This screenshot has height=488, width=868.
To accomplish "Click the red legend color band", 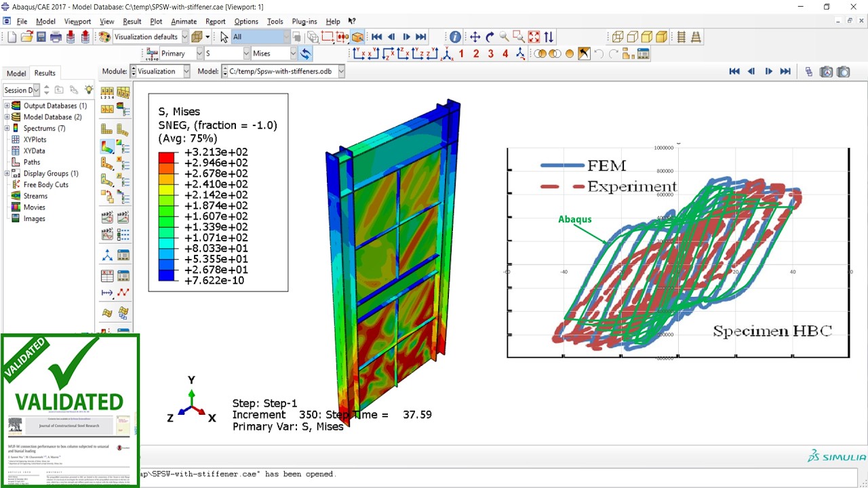I will (x=167, y=157).
